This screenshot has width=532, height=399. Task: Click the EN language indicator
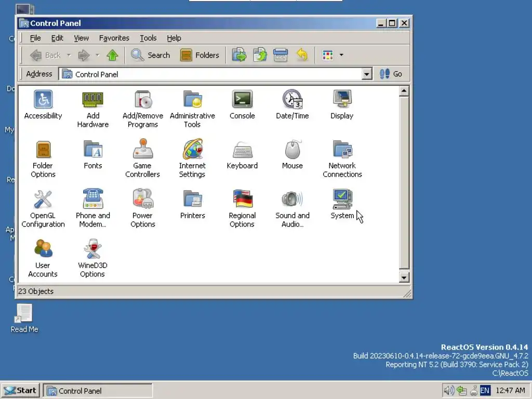[485, 391]
